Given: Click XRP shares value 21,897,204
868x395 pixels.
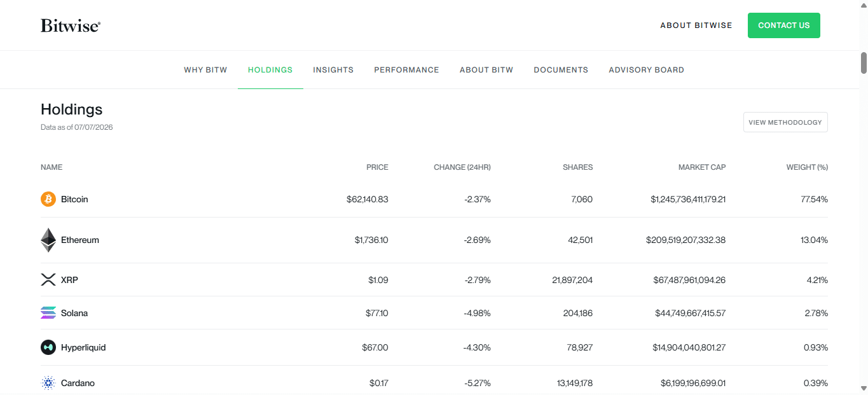Looking at the screenshot, I should [572, 280].
